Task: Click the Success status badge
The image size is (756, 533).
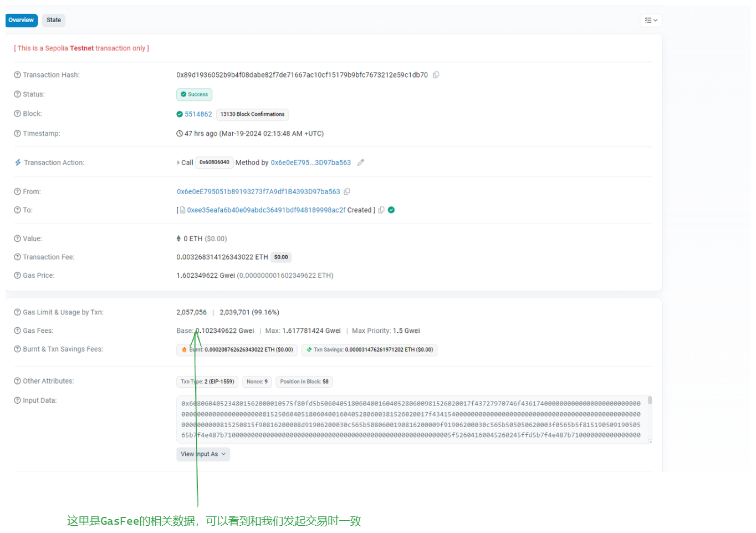Action: pos(194,94)
